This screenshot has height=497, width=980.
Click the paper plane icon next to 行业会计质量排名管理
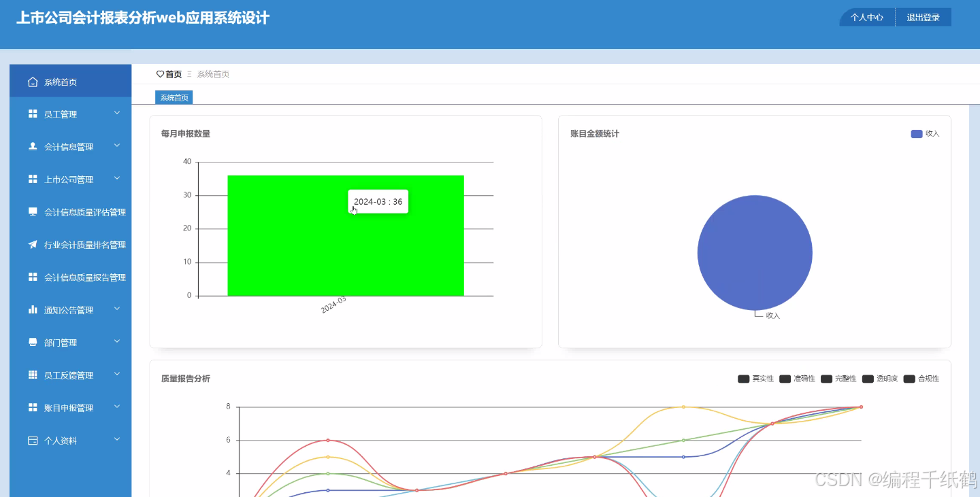tap(33, 245)
